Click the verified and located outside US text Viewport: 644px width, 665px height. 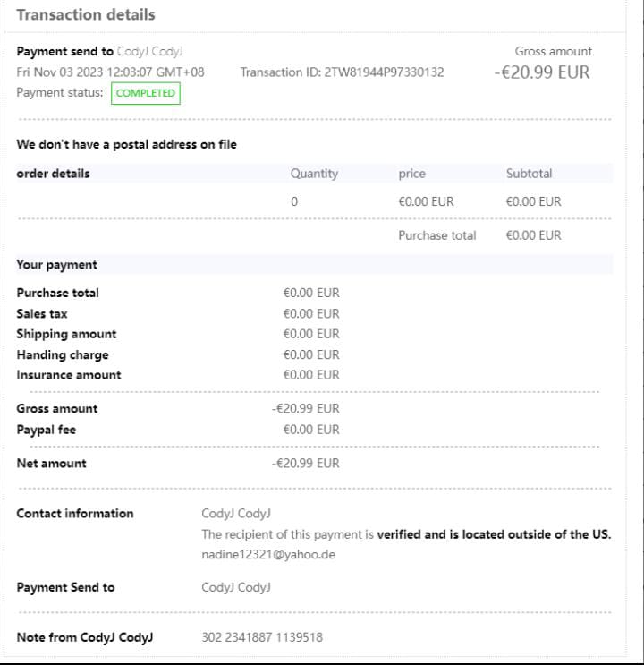[x=494, y=535]
